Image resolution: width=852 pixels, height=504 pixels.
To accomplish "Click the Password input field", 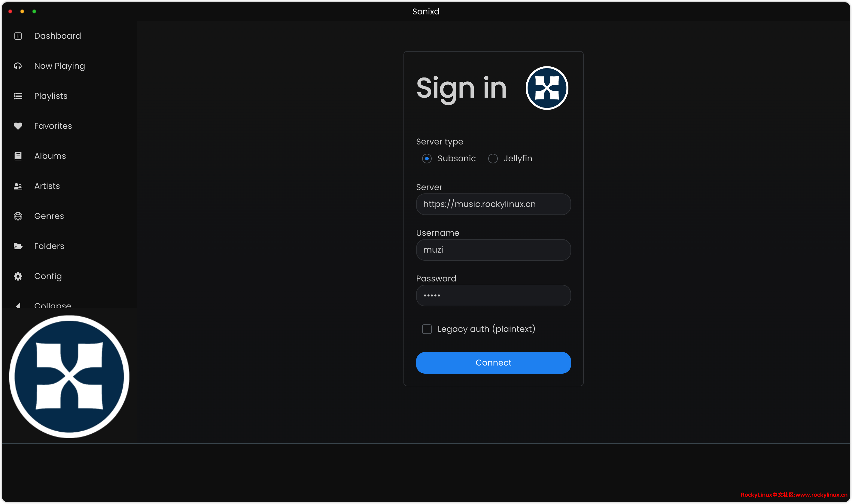I will 493,296.
